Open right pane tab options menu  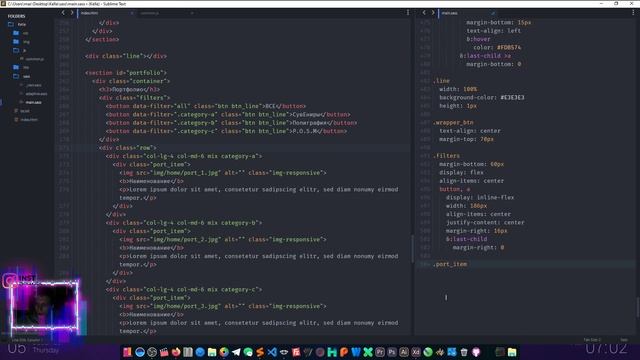coord(633,13)
